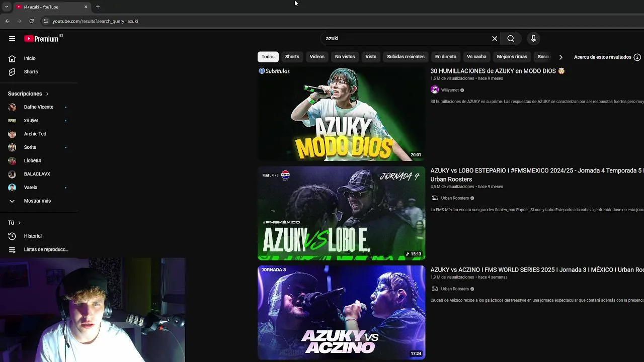The height and width of the screenshot is (362, 644).
Task: Select Subidas recientes filter chip
Action: coord(406,57)
